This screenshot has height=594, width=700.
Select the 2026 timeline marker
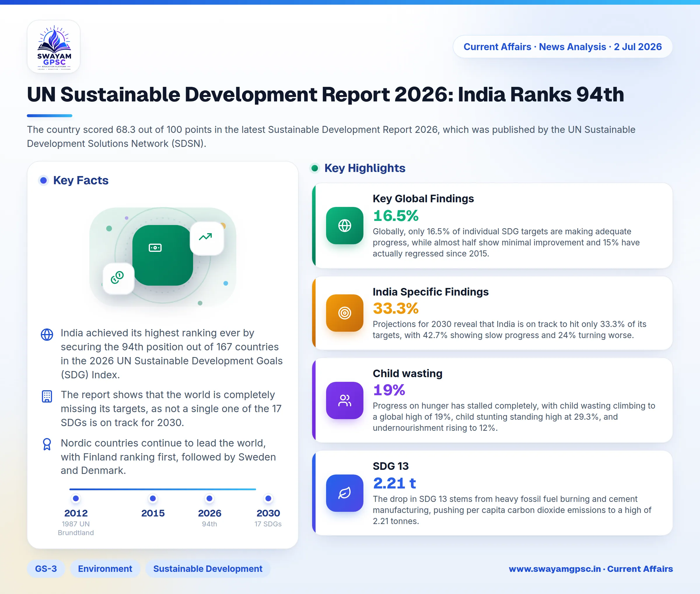pyautogui.click(x=209, y=498)
